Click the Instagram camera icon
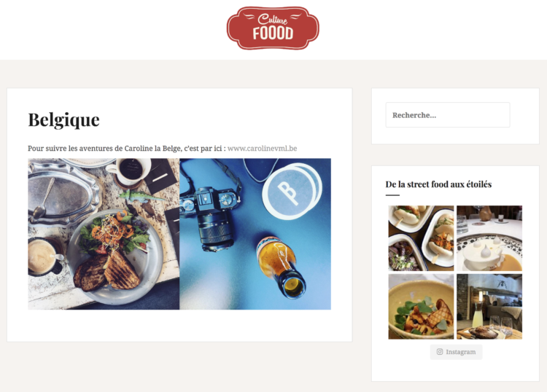547x392 pixels. tap(440, 352)
